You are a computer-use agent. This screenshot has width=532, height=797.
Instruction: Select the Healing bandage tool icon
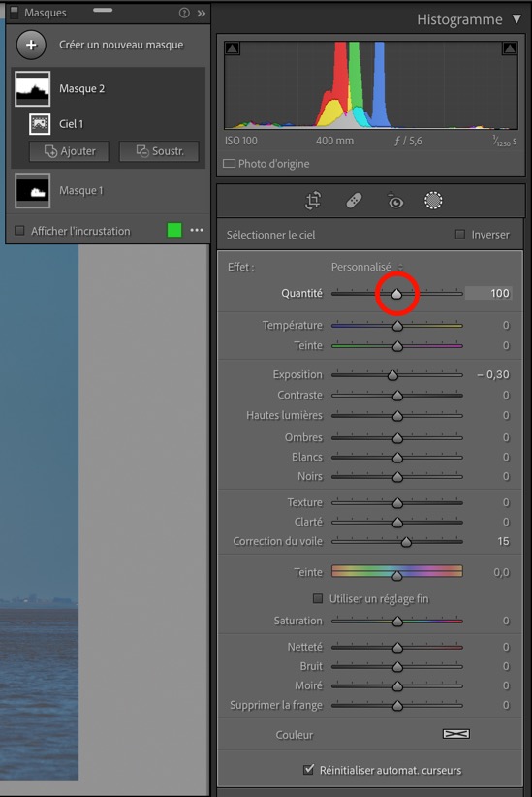point(354,201)
